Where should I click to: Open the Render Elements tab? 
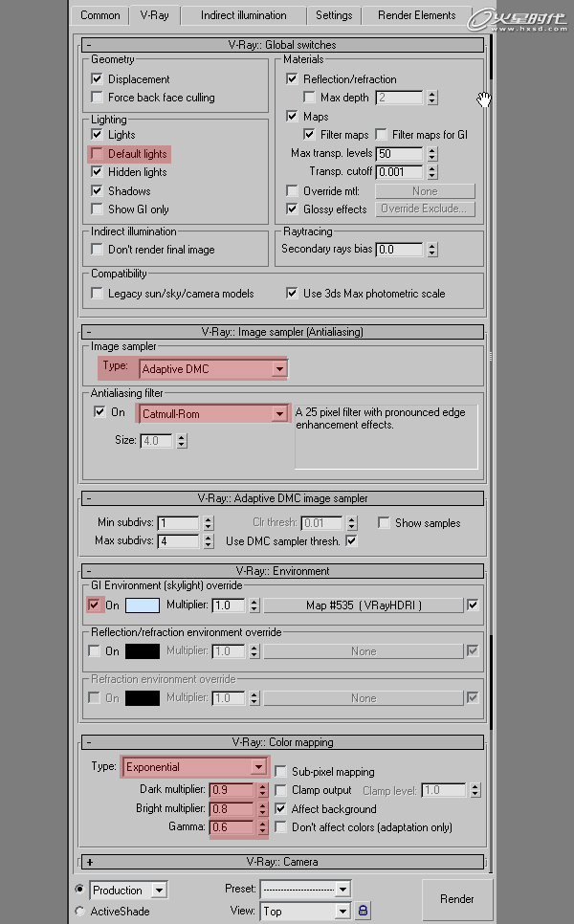pyautogui.click(x=417, y=15)
